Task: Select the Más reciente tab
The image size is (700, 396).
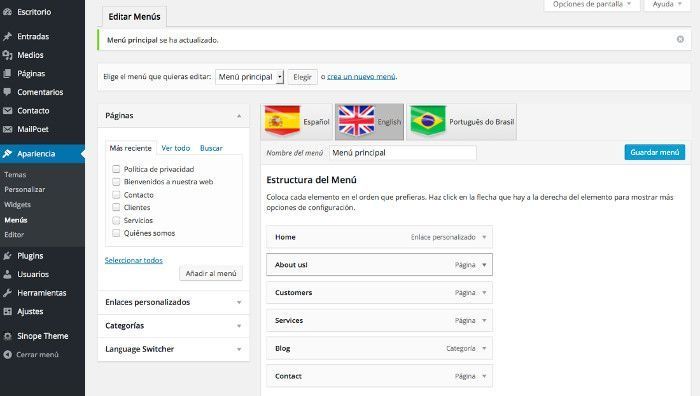Action: (130, 148)
